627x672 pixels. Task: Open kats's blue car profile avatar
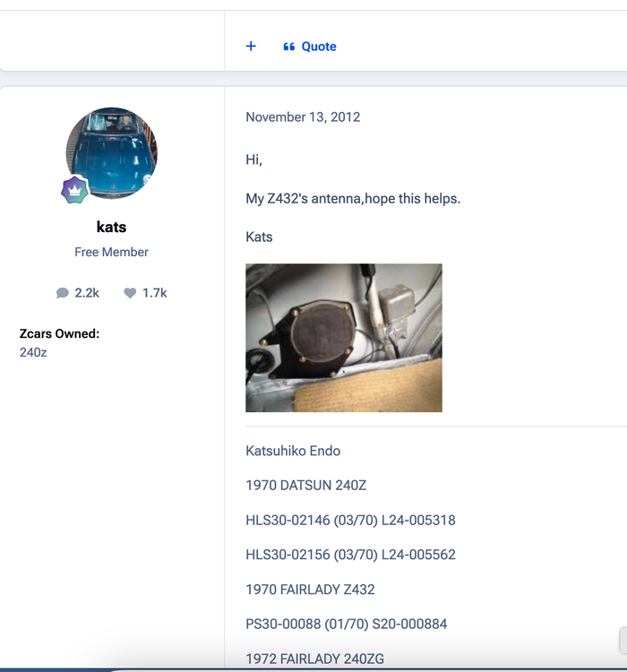(112, 152)
